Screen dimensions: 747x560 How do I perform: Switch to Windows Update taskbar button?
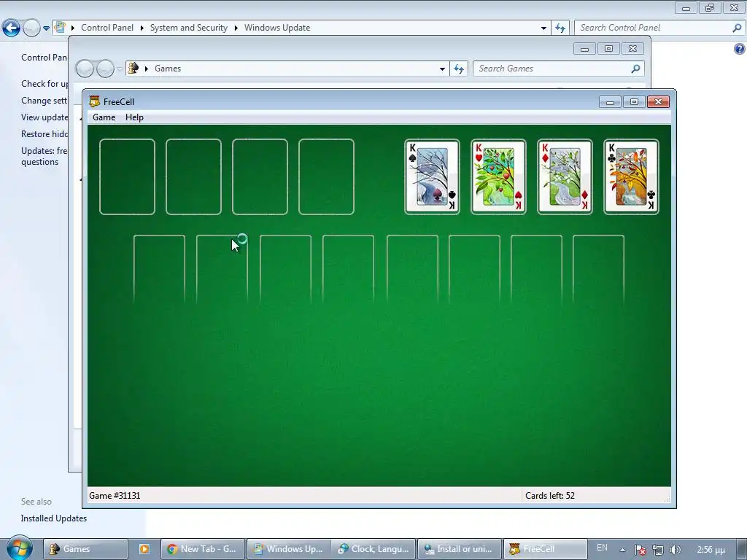289,549
